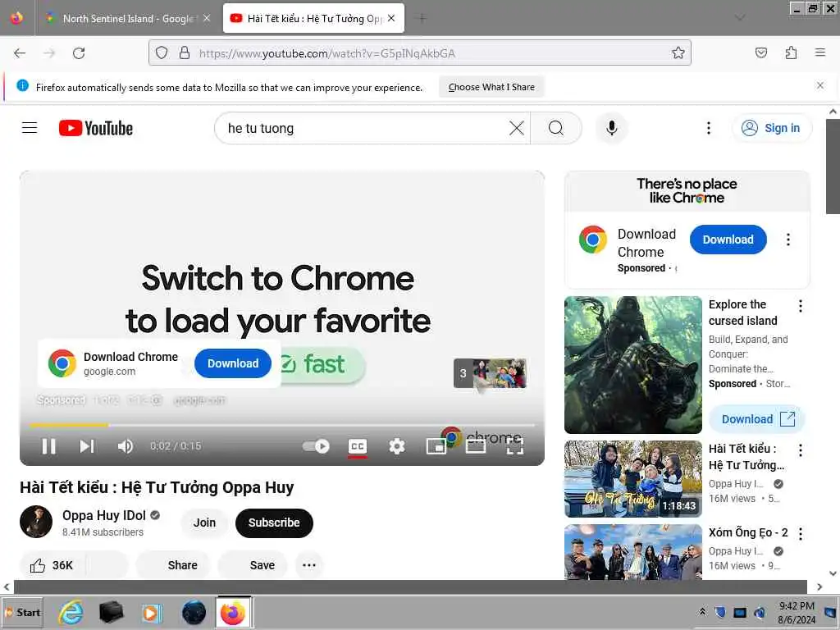Dismiss the Firefox data notification bar
The width and height of the screenshot is (840, 630).
click(x=820, y=85)
